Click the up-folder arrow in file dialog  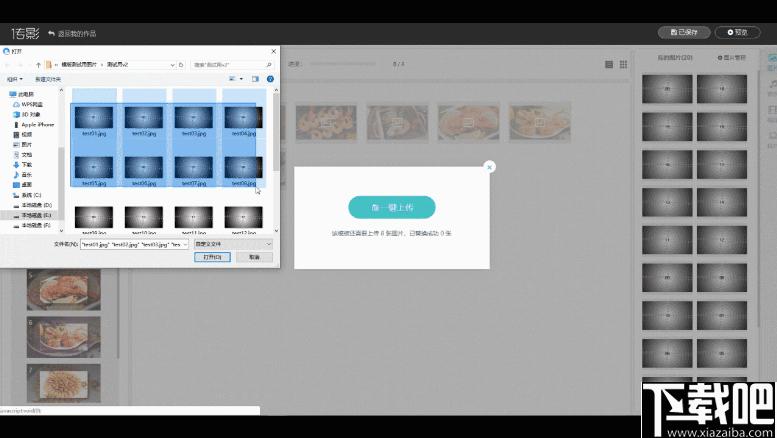click(38, 65)
